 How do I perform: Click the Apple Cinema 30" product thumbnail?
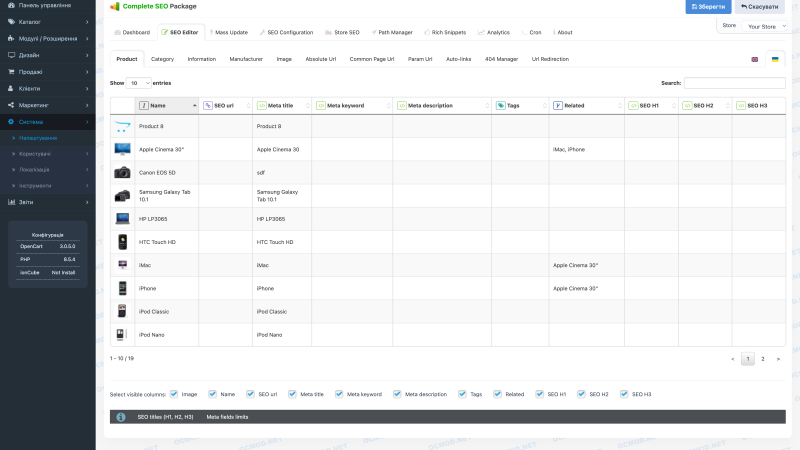(x=122, y=149)
